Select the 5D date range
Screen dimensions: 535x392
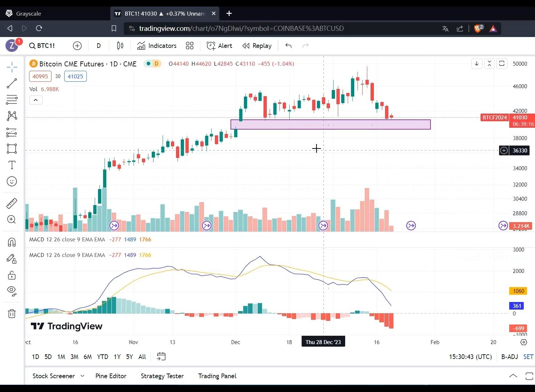click(48, 357)
